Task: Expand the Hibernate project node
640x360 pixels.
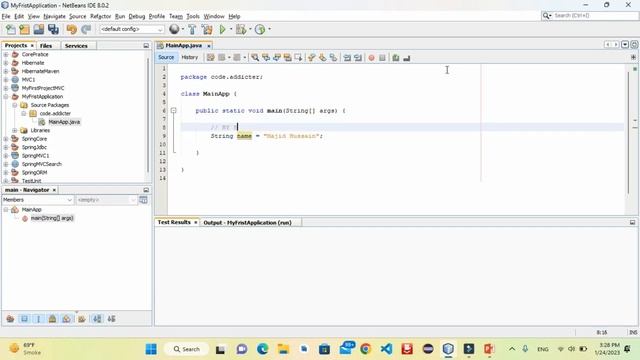Action: tap(6, 63)
